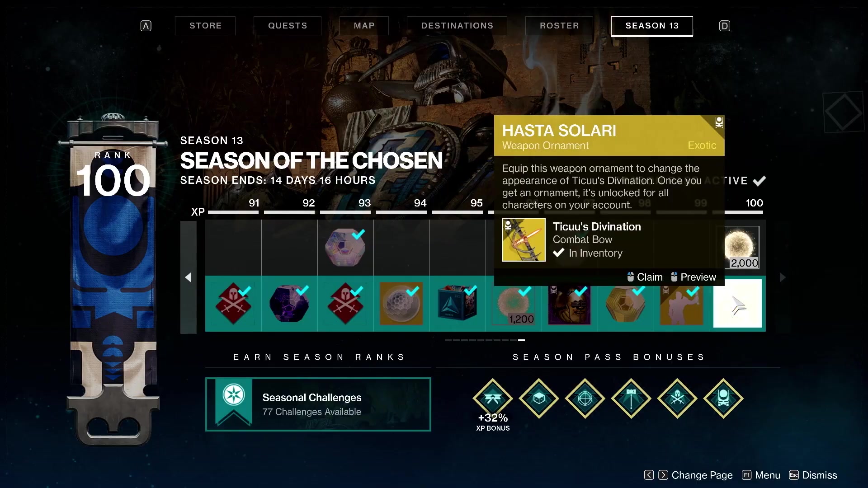
Task: Expand the right arrow navigation panel
Action: coord(782,278)
